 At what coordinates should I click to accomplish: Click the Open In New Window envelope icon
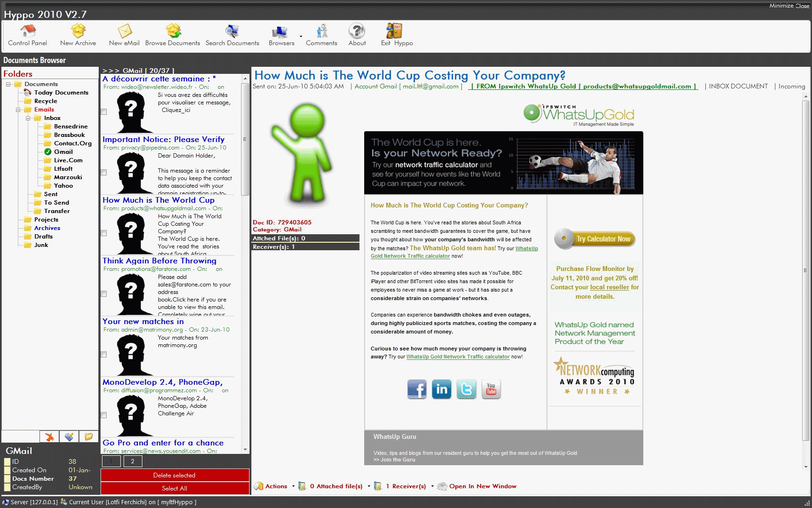(x=442, y=486)
